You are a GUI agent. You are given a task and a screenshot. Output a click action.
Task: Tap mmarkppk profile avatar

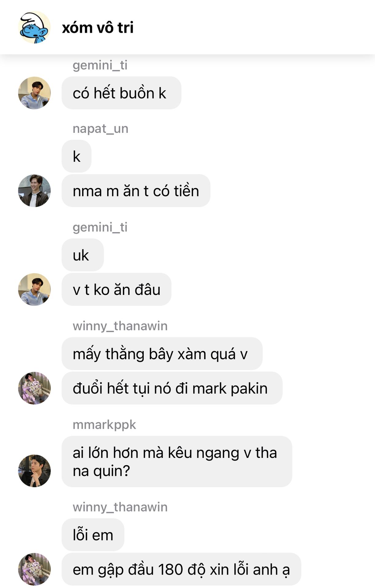(x=34, y=471)
